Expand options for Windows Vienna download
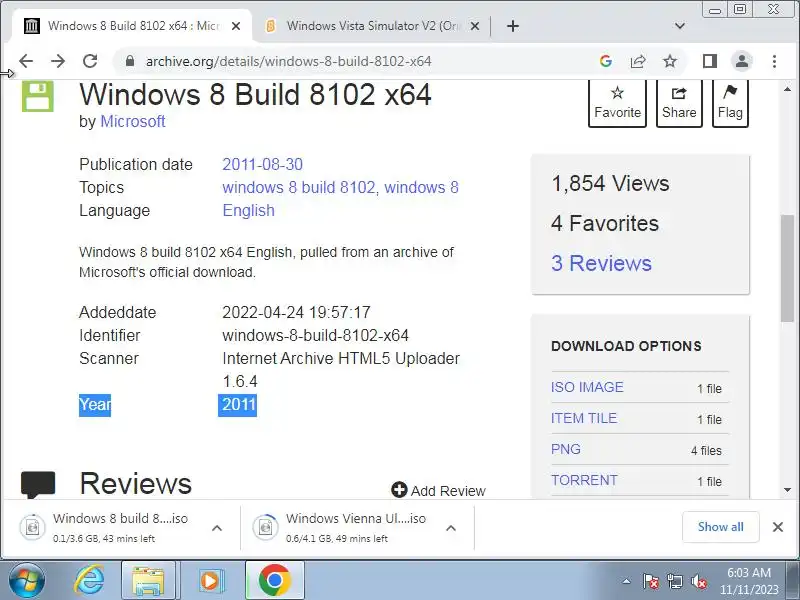The width and height of the screenshot is (800, 600). [x=451, y=528]
